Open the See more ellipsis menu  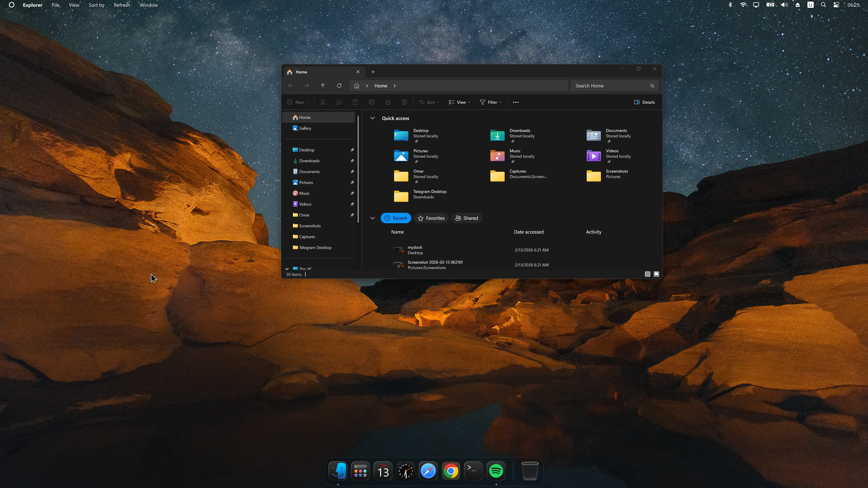pyautogui.click(x=516, y=102)
